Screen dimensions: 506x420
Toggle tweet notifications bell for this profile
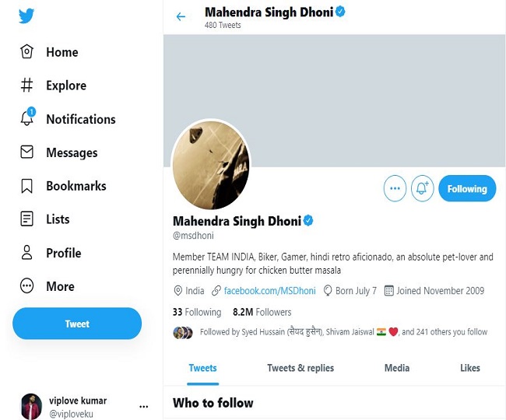(422, 189)
